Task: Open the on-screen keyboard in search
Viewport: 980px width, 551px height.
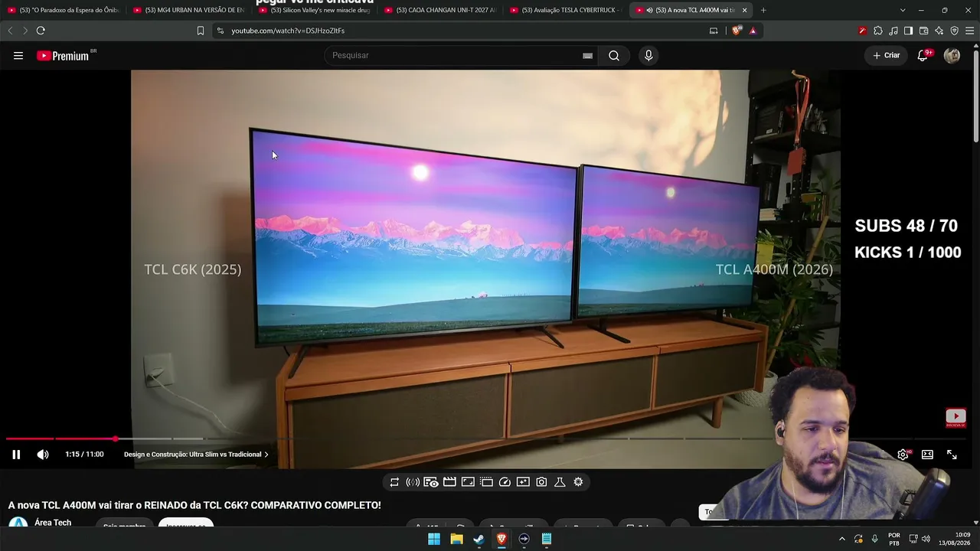Action: tap(587, 56)
